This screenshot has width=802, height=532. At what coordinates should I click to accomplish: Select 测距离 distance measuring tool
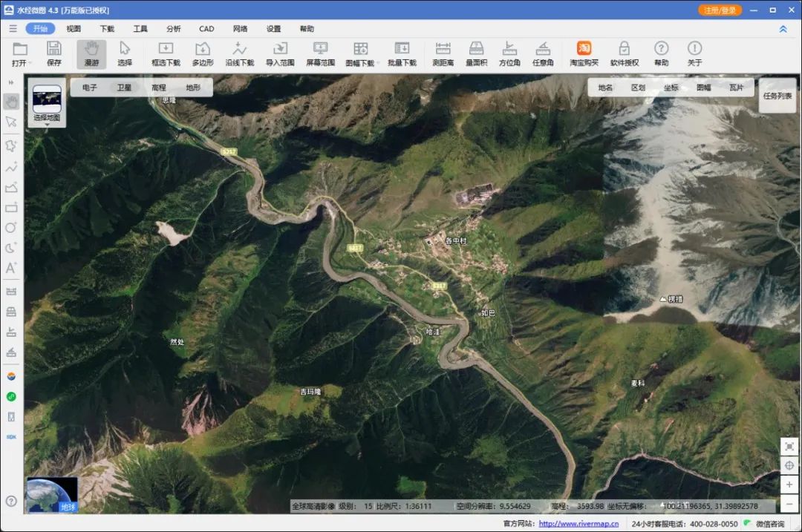pyautogui.click(x=443, y=53)
